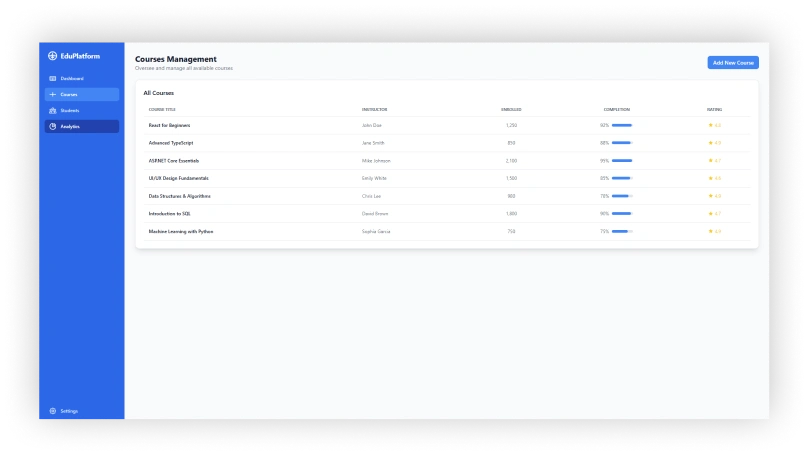
Task: Go to the Students section label
Action: point(70,110)
